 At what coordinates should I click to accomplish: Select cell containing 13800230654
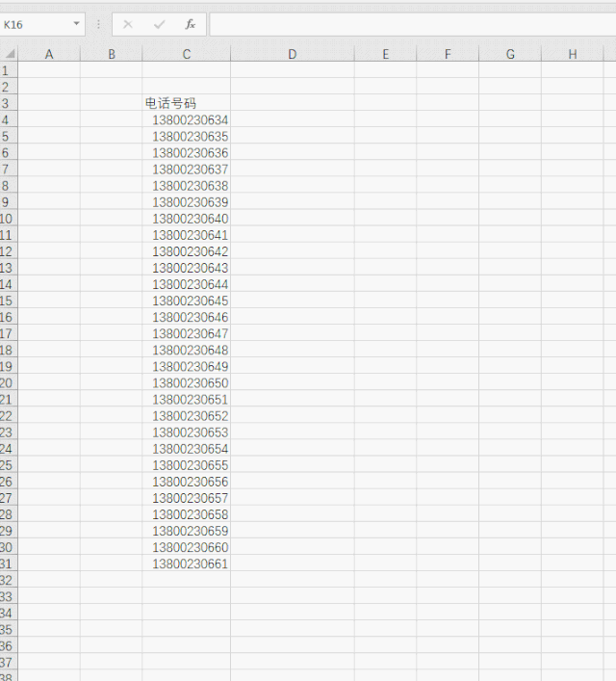(x=186, y=449)
